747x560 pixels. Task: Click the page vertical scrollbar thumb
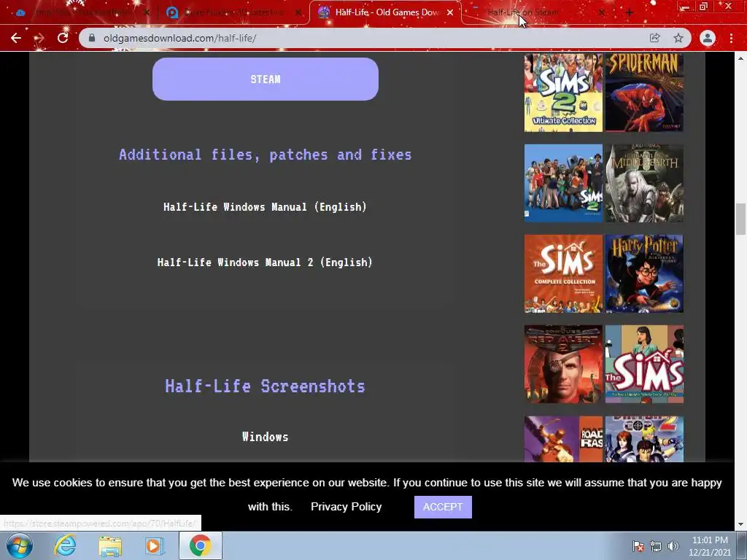coord(740,219)
